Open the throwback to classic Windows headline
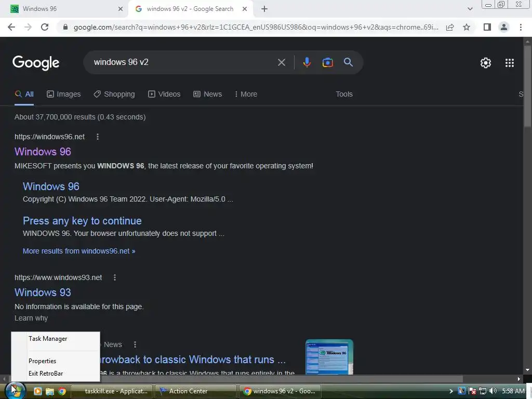Viewport: 532px width, 399px height. tap(193, 360)
